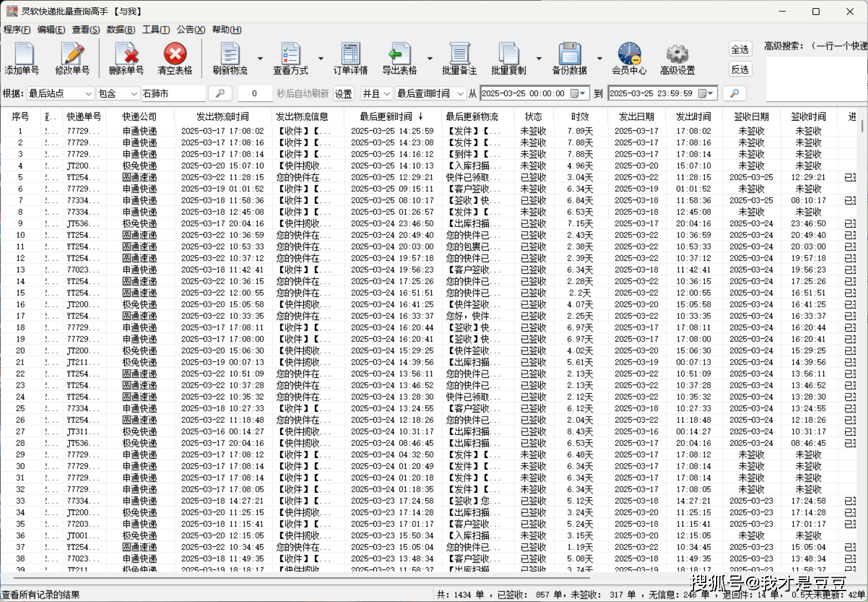
Task: Click the 备份数据 save icon
Action: (x=569, y=59)
